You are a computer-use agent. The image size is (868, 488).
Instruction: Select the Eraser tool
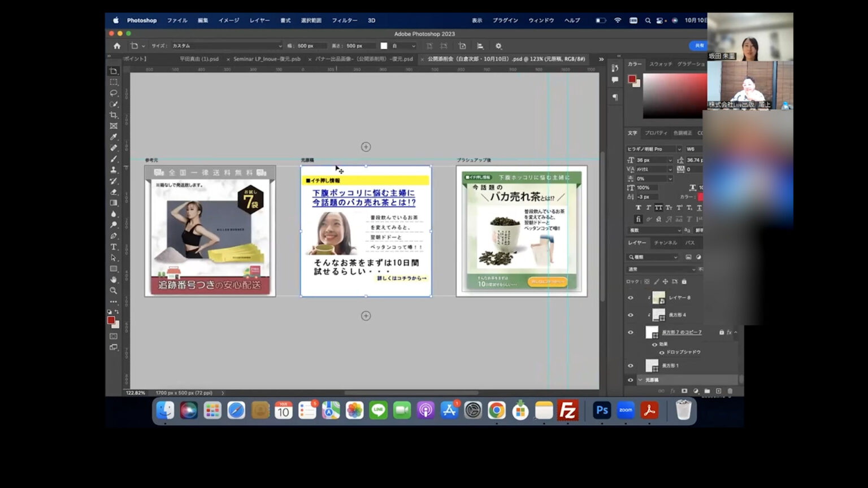coord(114,192)
